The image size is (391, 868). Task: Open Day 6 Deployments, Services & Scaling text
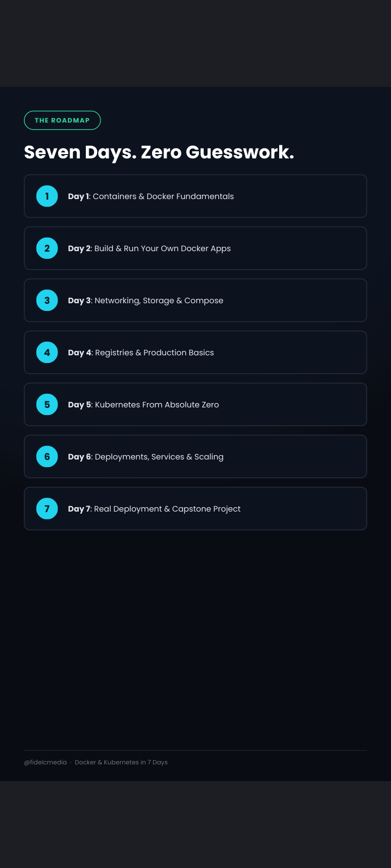click(146, 457)
